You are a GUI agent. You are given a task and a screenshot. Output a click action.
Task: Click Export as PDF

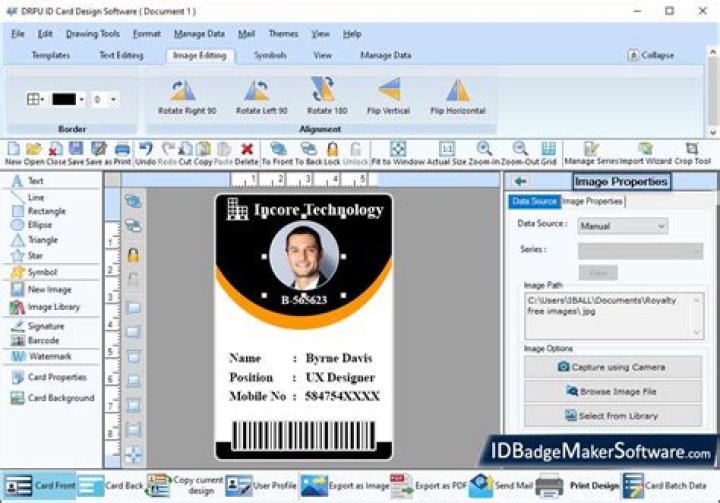(x=428, y=486)
